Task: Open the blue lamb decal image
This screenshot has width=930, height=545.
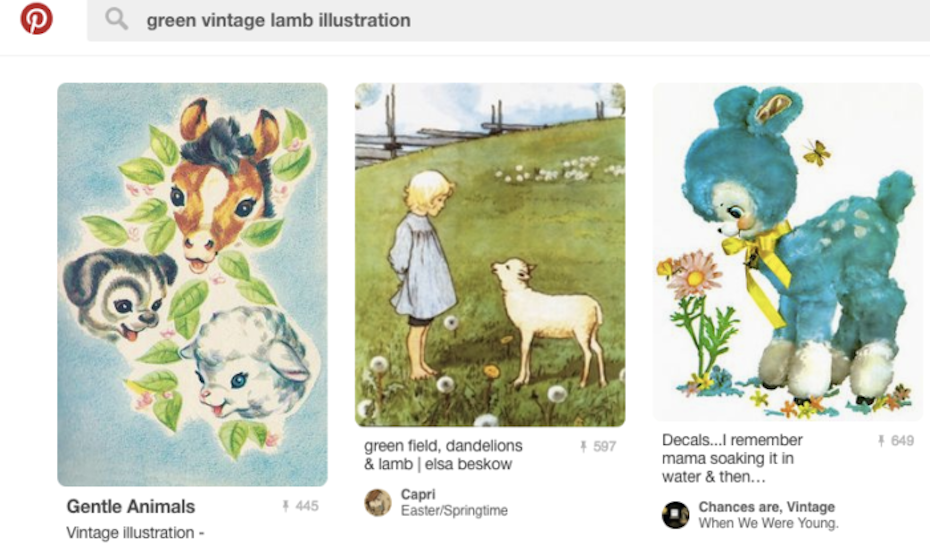Action: coord(788,252)
